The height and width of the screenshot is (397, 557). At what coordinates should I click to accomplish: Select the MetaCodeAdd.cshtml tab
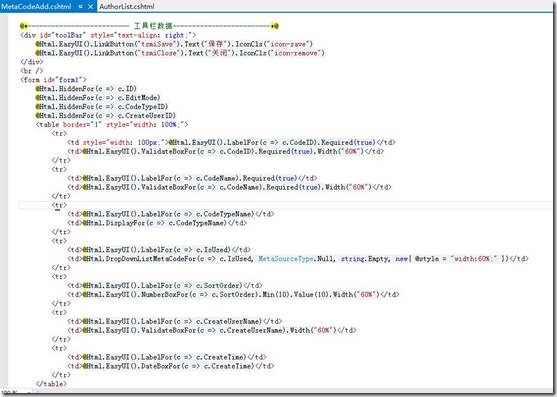click(36, 6)
